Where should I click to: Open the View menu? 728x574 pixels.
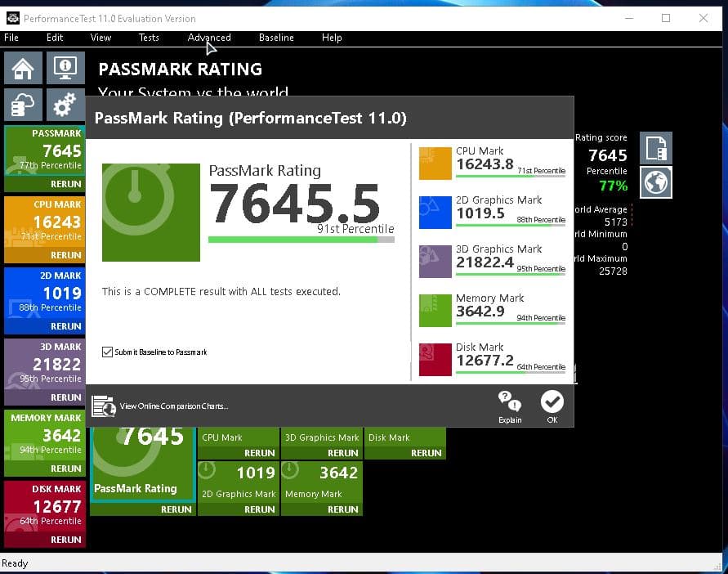coord(100,38)
